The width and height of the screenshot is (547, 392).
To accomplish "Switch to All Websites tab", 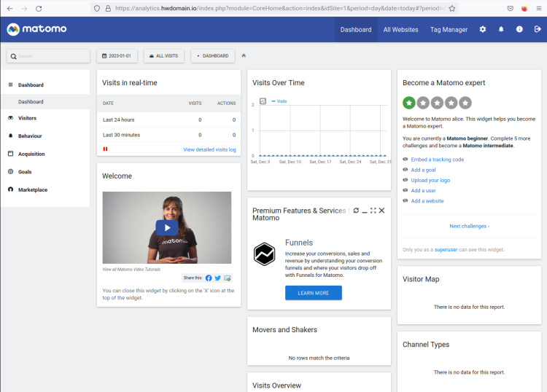I will click(400, 29).
